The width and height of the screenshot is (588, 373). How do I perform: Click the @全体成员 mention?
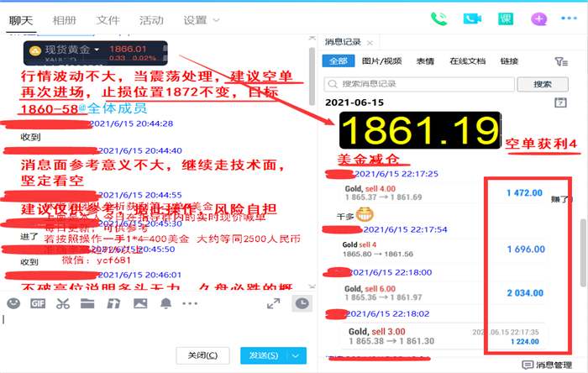tap(113, 108)
